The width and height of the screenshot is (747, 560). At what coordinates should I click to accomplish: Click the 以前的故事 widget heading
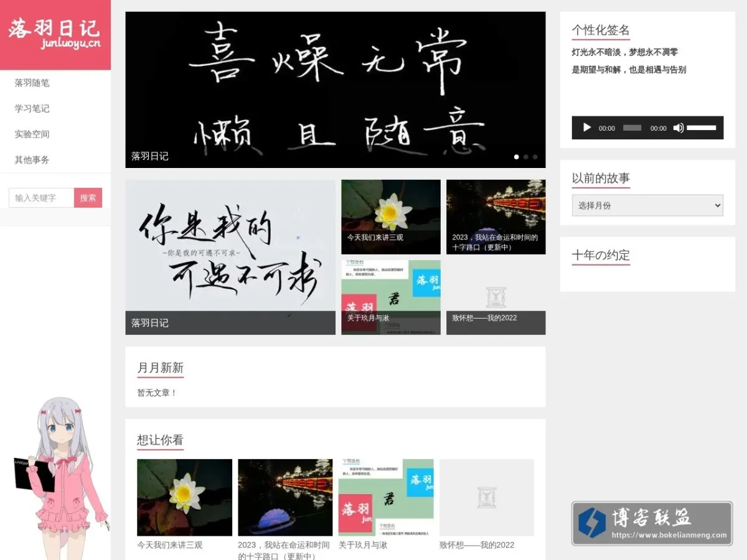coord(601,178)
